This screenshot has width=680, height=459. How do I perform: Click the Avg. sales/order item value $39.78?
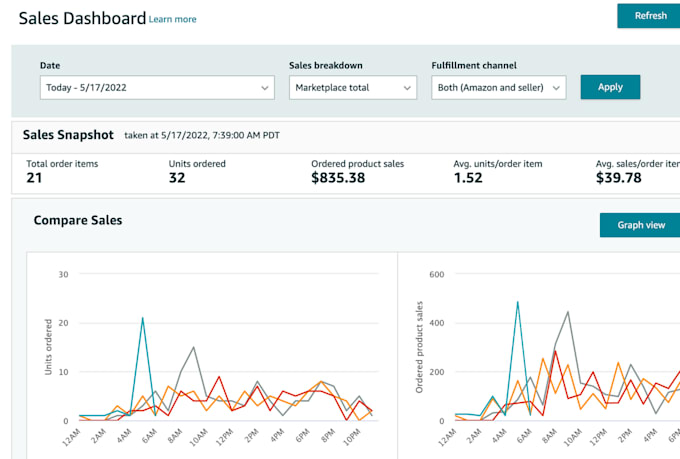coord(618,178)
